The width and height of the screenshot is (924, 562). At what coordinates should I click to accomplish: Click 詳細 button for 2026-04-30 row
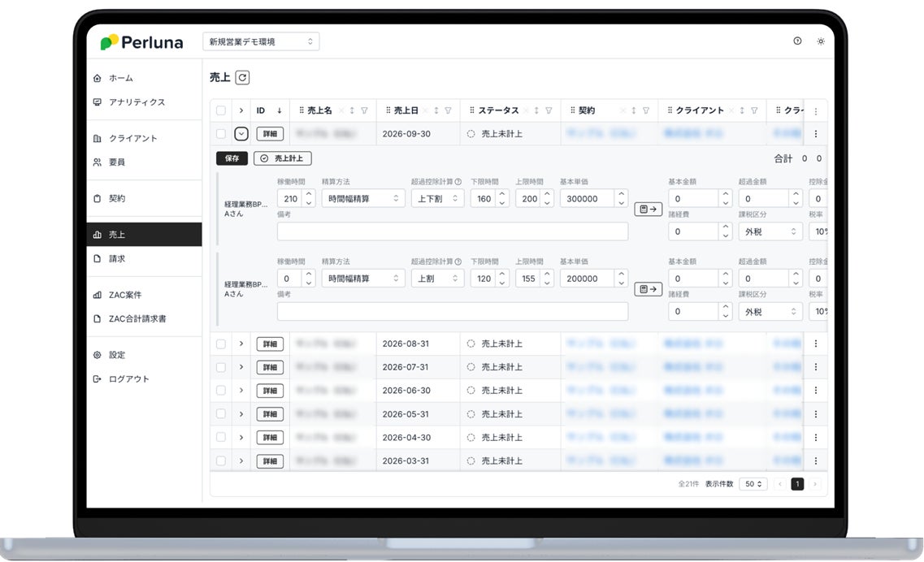tap(270, 437)
